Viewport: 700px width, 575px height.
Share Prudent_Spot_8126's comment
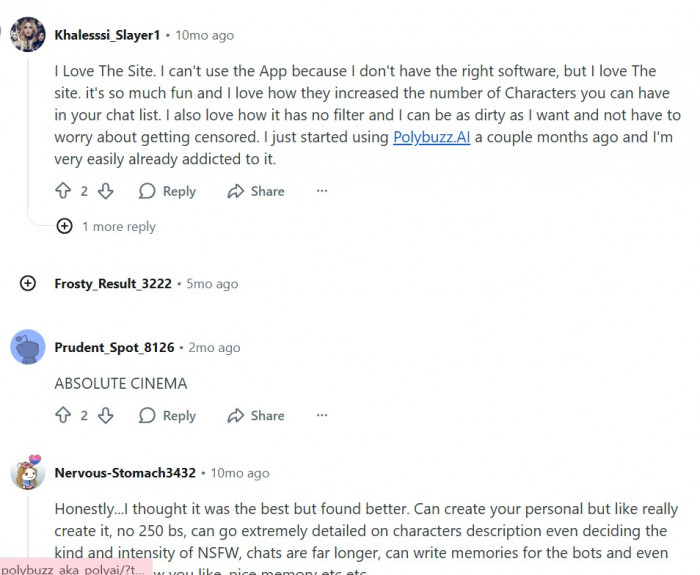256,415
